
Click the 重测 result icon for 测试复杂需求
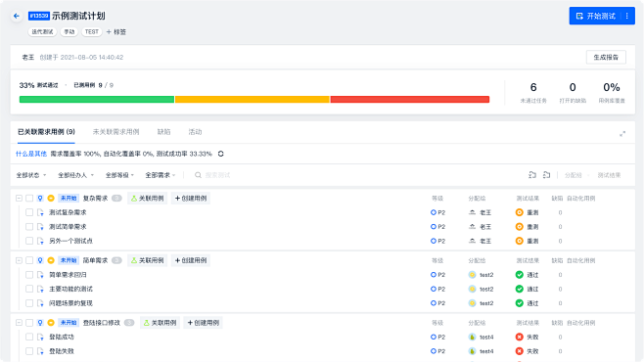[x=519, y=212]
